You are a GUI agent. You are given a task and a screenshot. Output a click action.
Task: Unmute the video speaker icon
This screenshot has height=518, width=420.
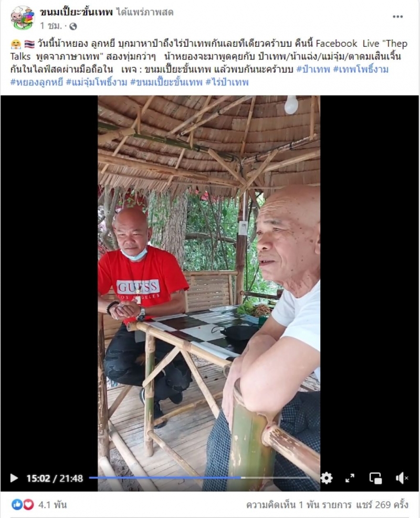click(x=402, y=478)
